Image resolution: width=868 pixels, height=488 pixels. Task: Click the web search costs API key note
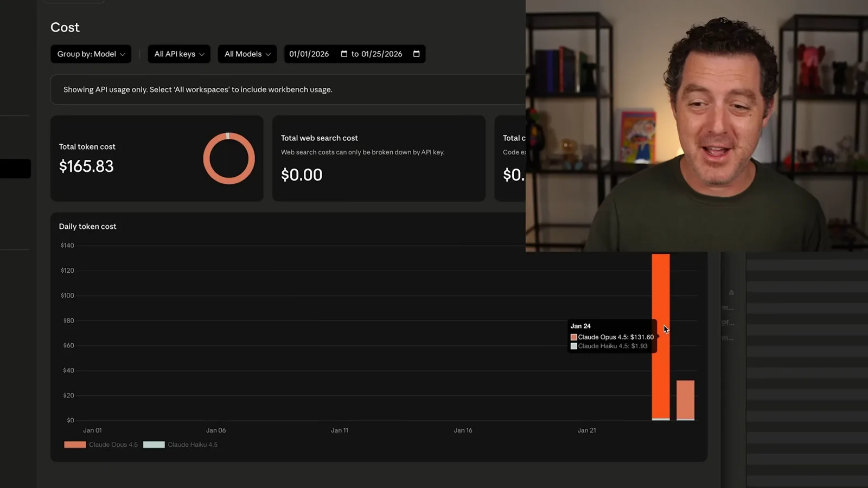click(362, 152)
